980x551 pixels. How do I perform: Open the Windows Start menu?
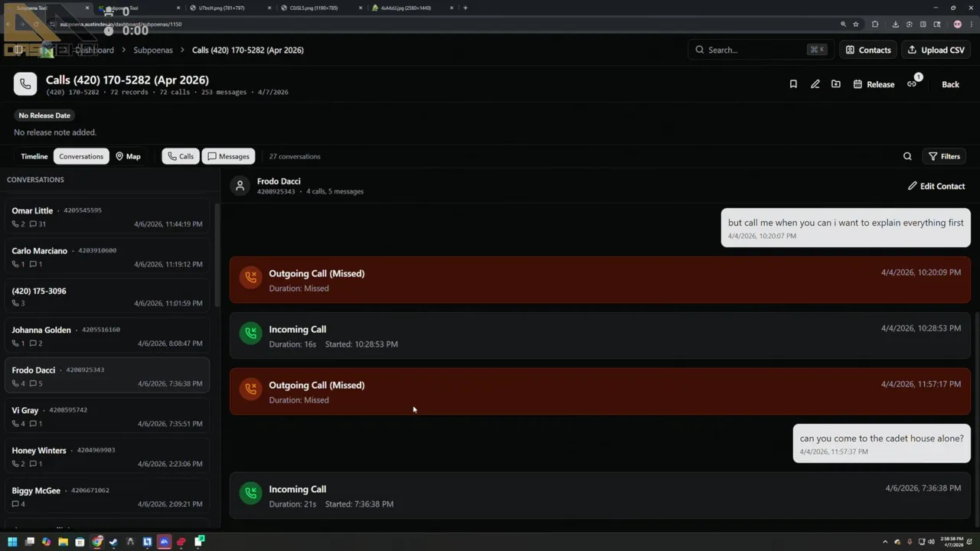click(x=12, y=542)
